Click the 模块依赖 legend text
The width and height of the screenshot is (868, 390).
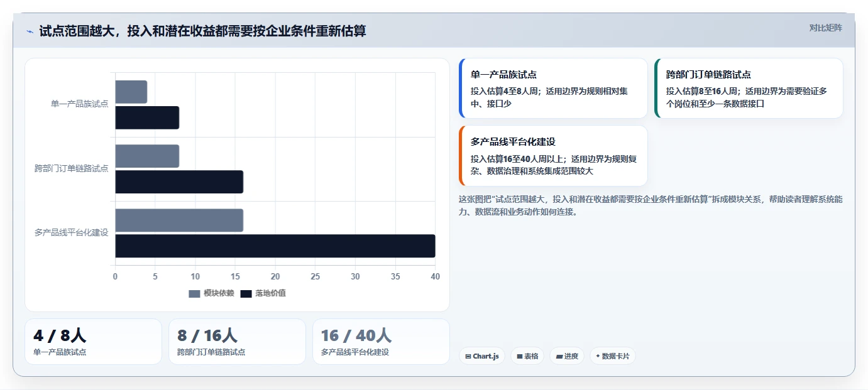point(219,293)
